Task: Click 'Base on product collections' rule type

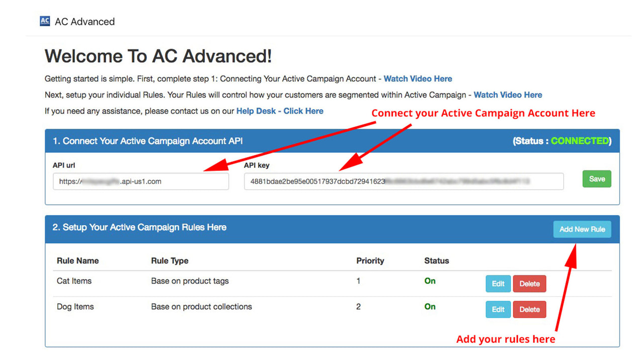Action: coord(201,307)
